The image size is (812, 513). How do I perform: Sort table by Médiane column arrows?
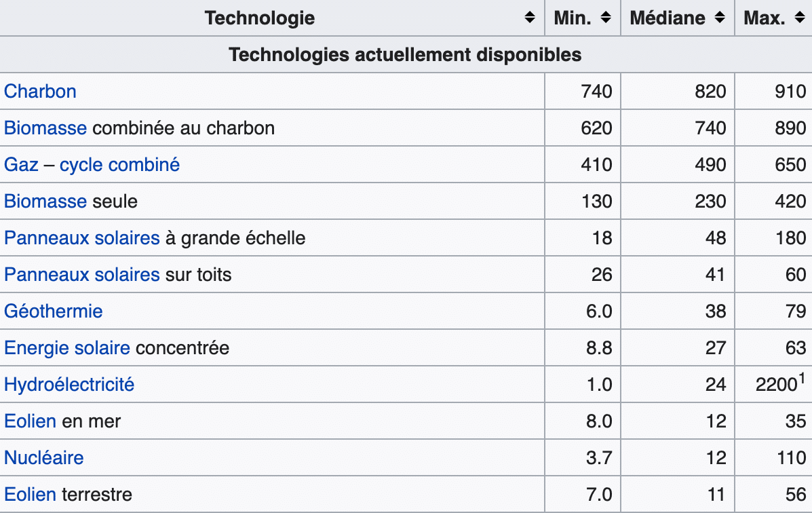(719, 18)
